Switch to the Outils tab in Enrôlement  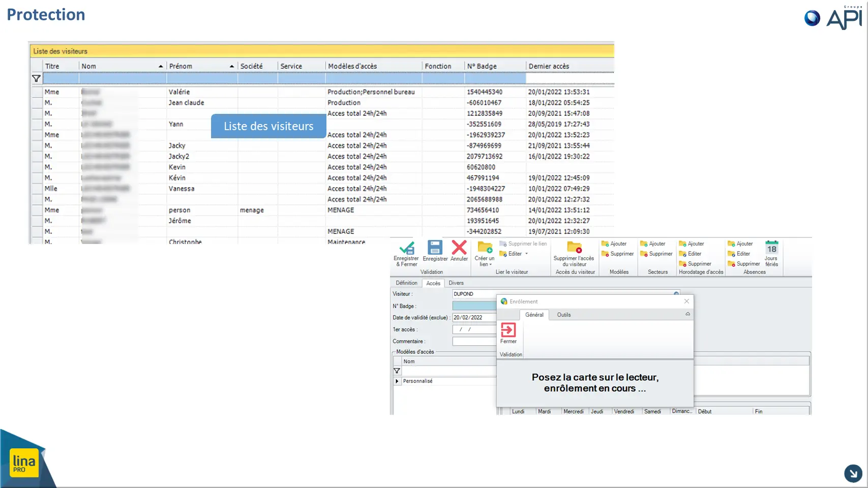(564, 315)
